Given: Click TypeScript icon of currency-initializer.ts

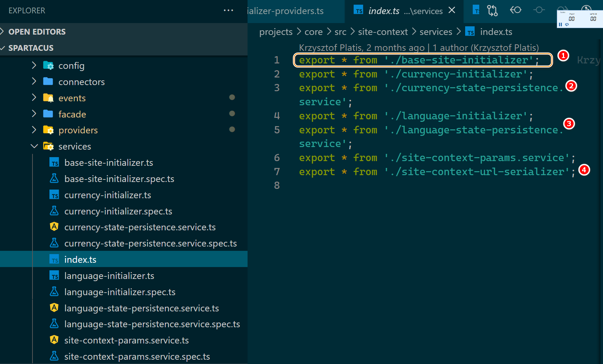Looking at the screenshot, I should (x=54, y=195).
